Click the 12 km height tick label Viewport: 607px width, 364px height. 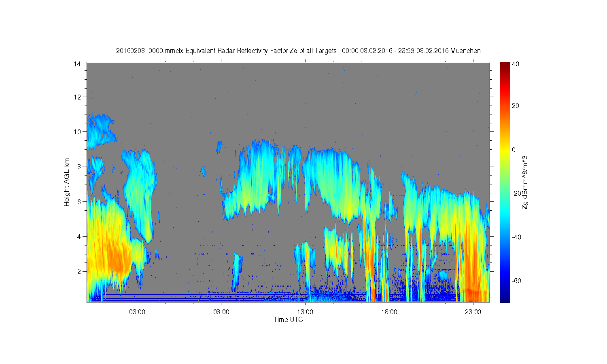tap(77, 97)
